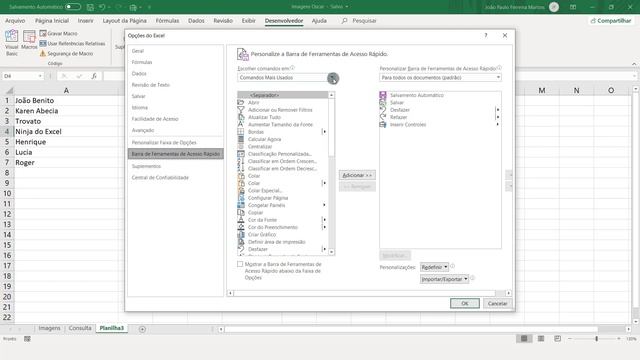This screenshot has width=640, height=360.
Task: Click the Cancelar button
Action: 498,303
